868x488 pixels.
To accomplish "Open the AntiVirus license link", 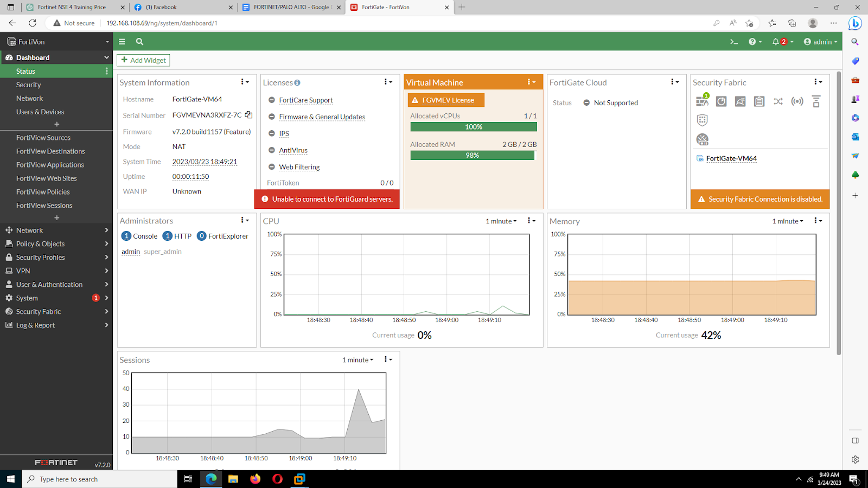I will tap(293, 150).
